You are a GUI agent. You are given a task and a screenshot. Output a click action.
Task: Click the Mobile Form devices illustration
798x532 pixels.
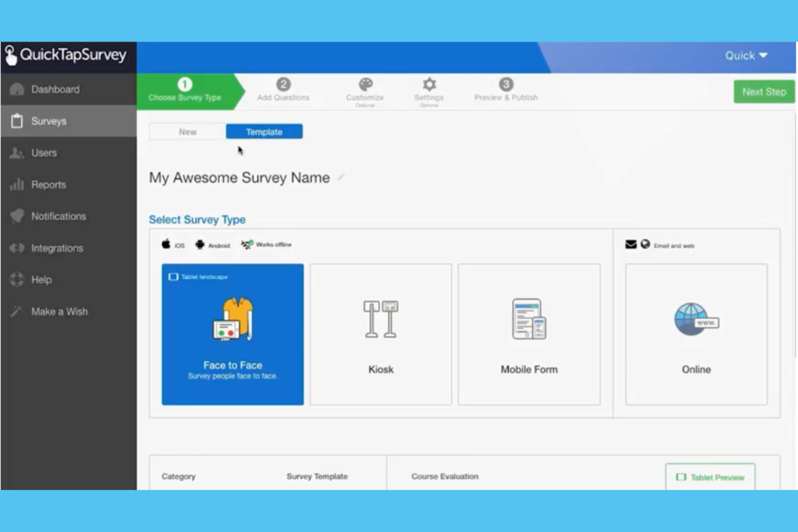pos(529,319)
